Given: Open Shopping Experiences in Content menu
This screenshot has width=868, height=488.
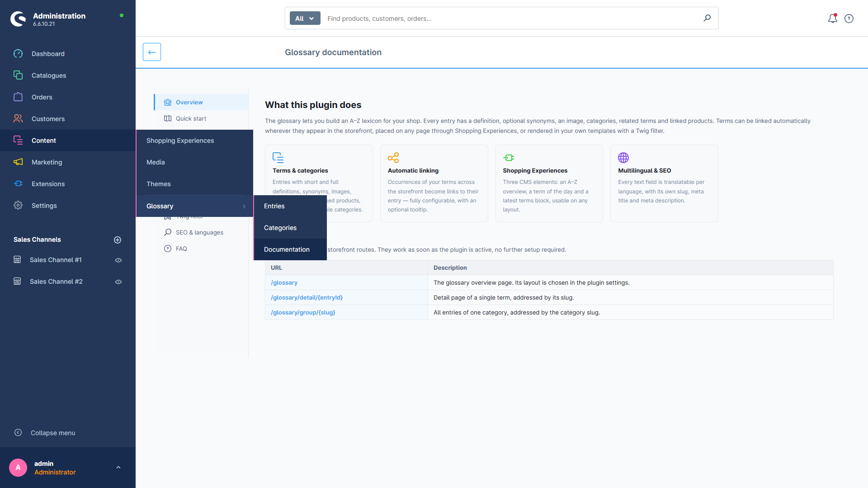Looking at the screenshot, I should 194,141.
